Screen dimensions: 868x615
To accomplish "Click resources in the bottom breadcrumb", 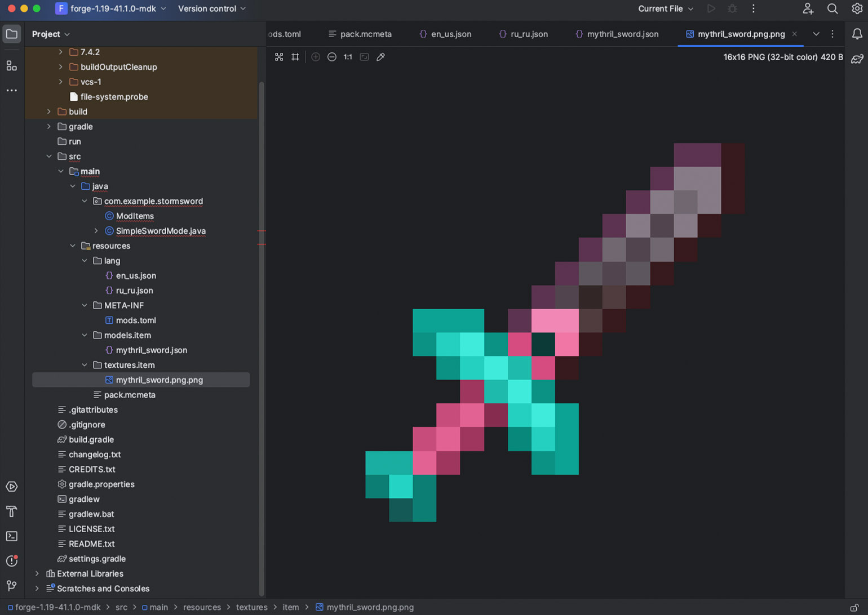I will click(x=202, y=607).
